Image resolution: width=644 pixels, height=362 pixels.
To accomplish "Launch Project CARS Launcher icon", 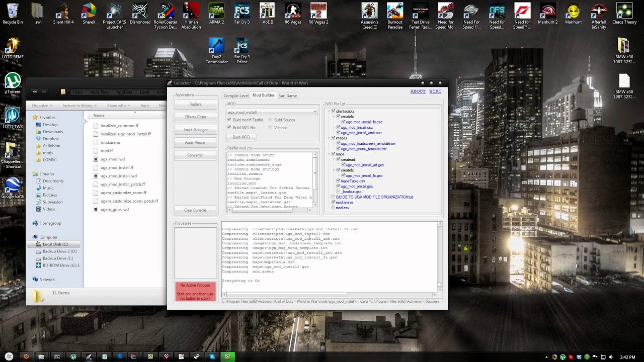I will (x=114, y=16).
